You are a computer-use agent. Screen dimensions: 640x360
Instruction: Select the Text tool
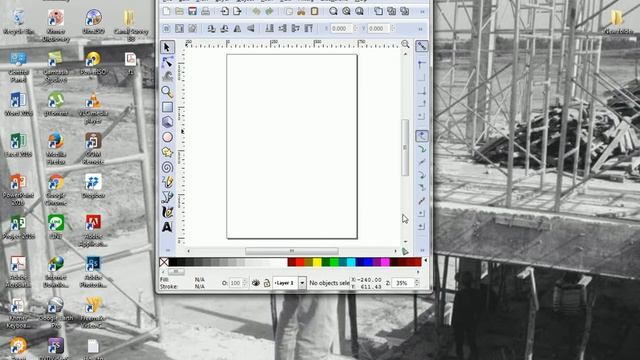167,227
